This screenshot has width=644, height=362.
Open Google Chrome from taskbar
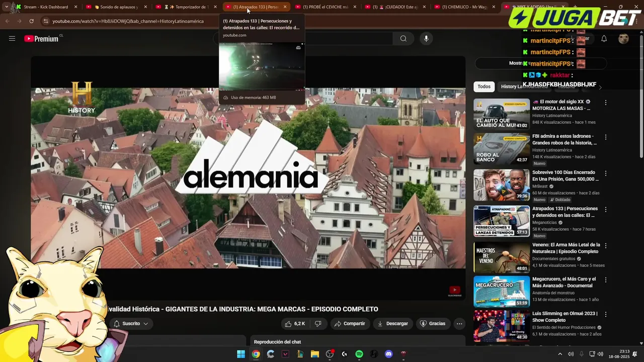[256, 354]
